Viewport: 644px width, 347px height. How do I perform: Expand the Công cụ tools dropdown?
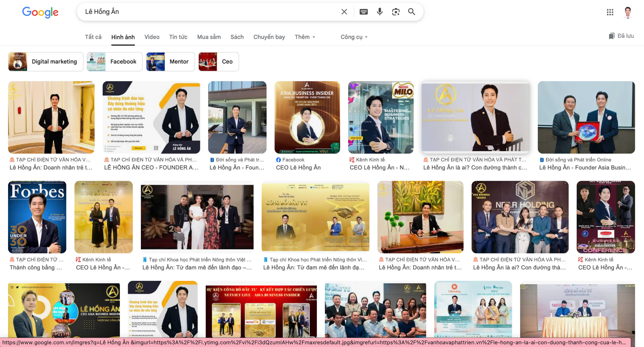354,37
